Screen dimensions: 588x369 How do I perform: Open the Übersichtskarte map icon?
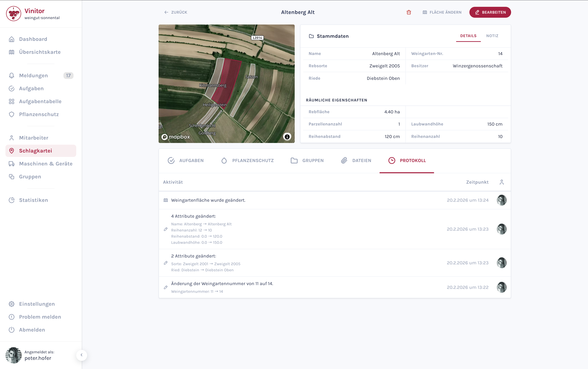click(12, 52)
